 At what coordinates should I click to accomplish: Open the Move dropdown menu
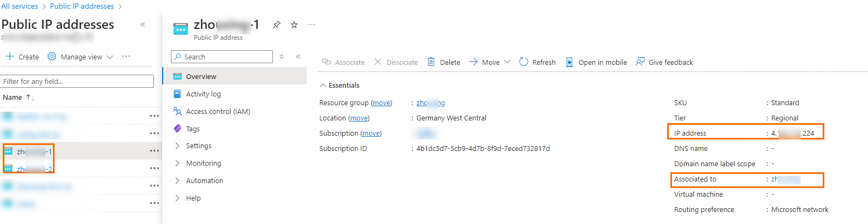click(507, 62)
